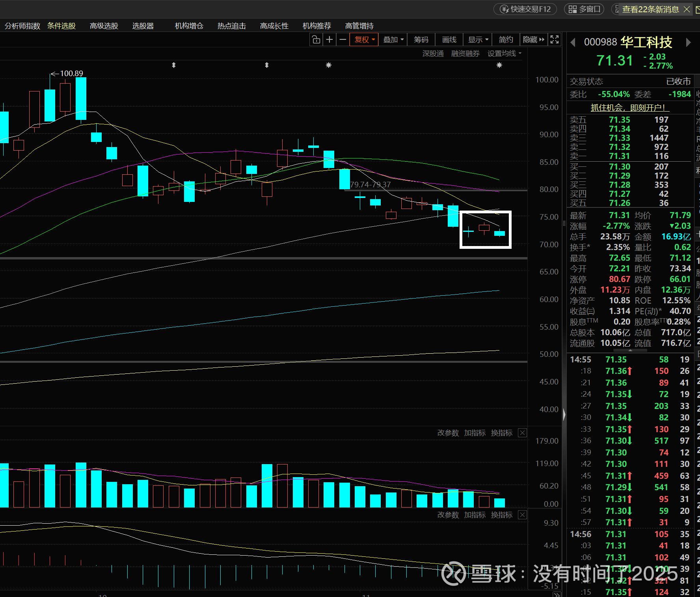
Task: Click 买五 bid price 71.26
Action: click(620, 203)
